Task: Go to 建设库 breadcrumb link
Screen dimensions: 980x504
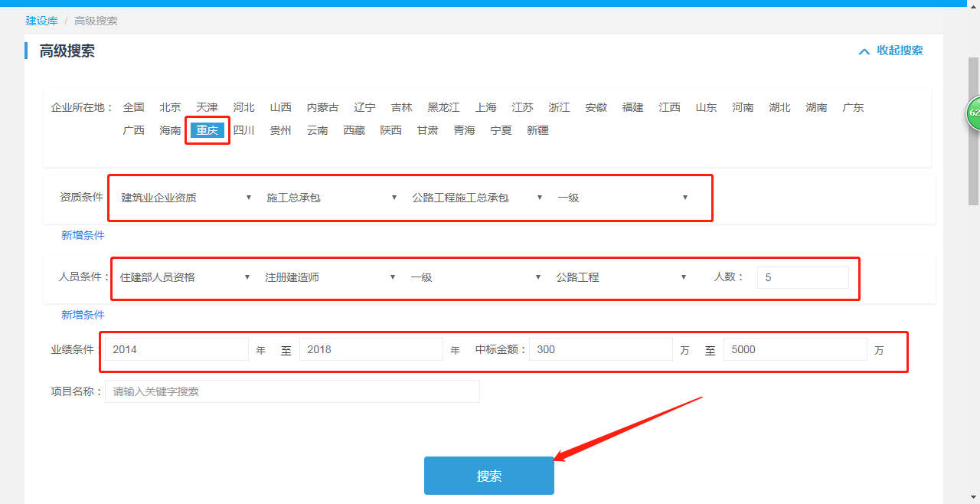Action: [x=41, y=21]
